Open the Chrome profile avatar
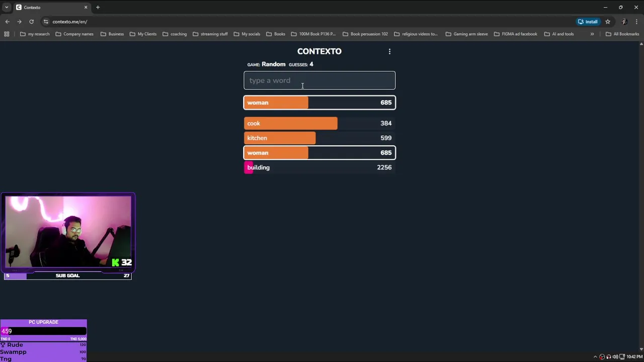 (x=624, y=22)
